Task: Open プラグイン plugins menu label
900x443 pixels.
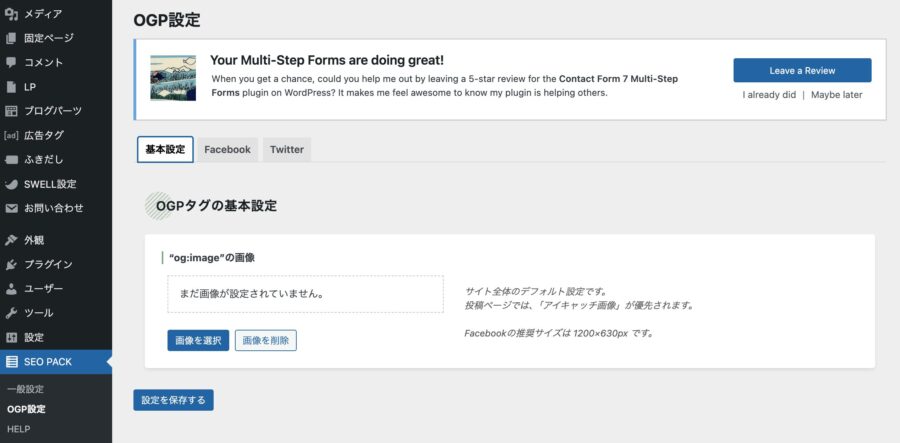Action: click(48, 265)
